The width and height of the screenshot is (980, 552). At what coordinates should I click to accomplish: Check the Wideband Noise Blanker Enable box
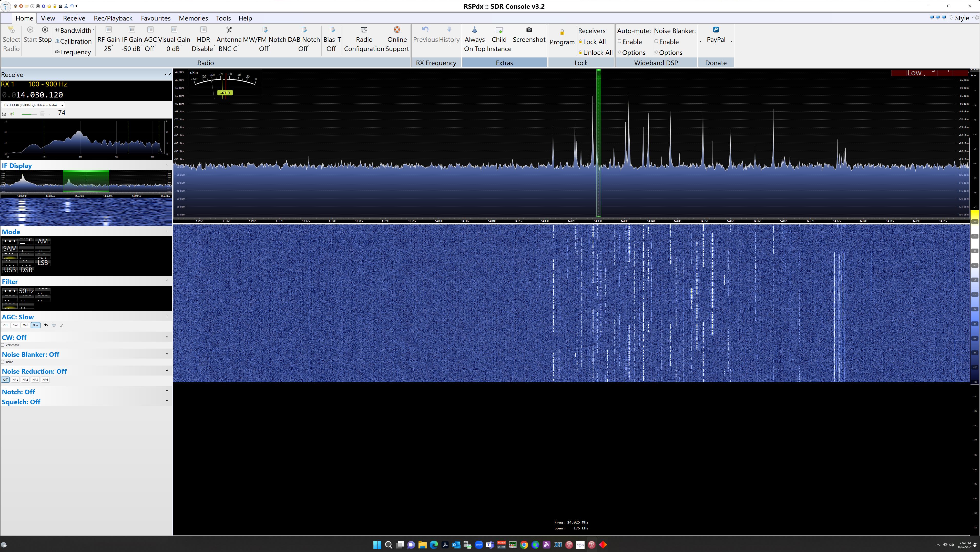[x=656, y=42]
